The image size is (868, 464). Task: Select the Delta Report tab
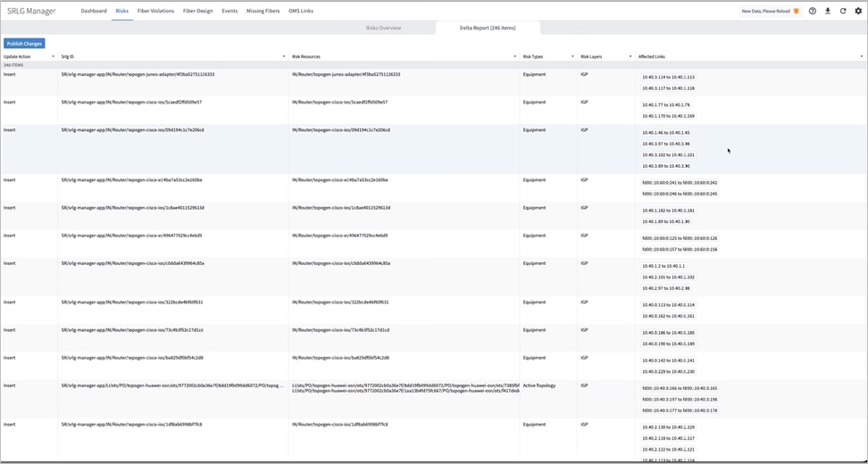(x=488, y=29)
